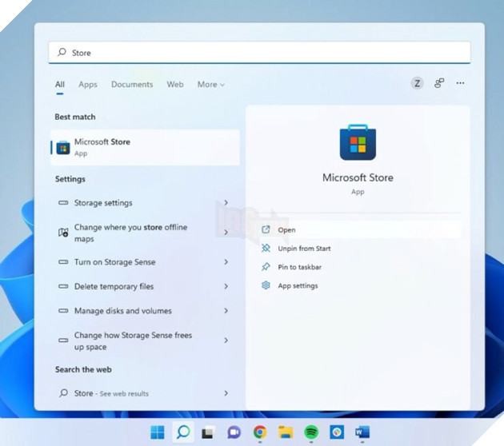This screenshot has width=504, height=446.
Task: Launch Microsoft Word from the taskbar
Action: [362, 432]
